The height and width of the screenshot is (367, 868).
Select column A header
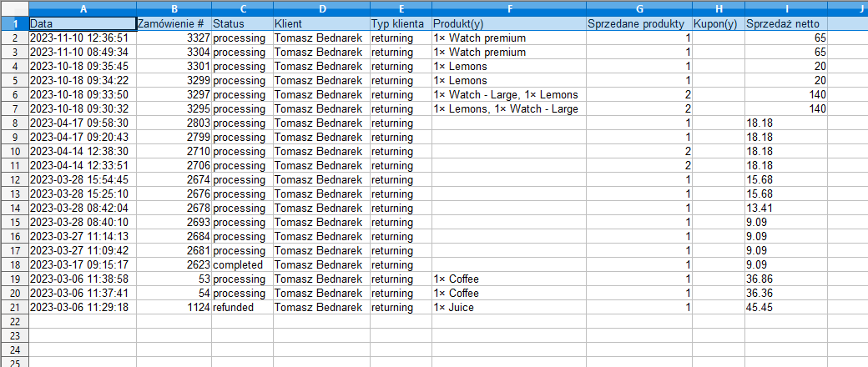tap(83, 9)
